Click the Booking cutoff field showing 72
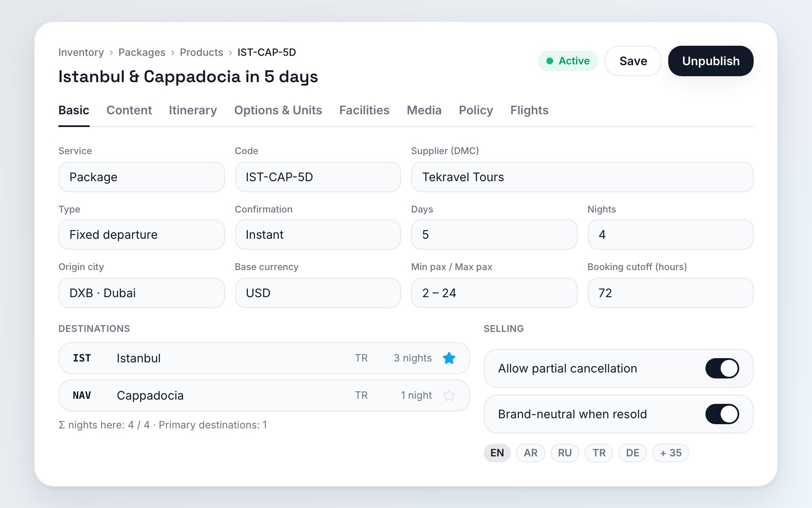 (670, 293)
